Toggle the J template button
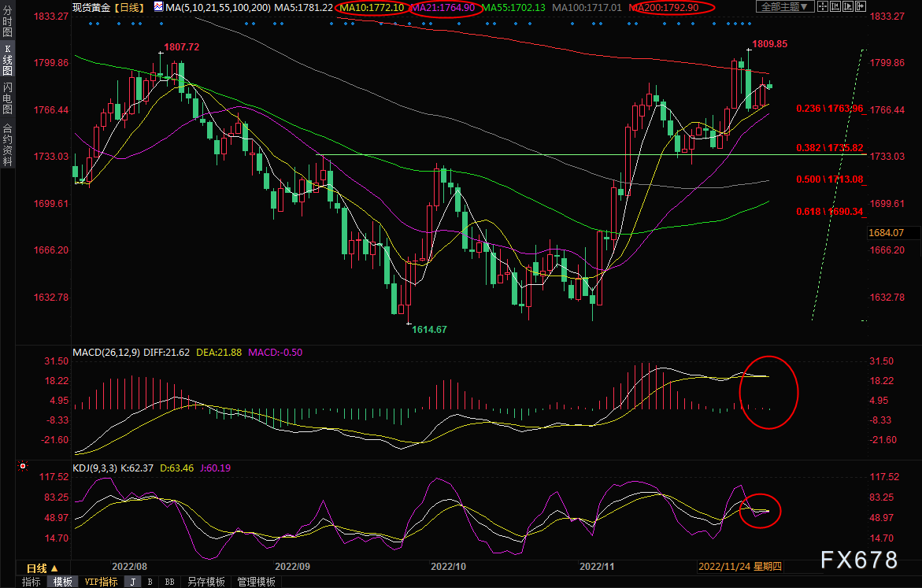This screenshot has width=922, height=588. (132, 582)
